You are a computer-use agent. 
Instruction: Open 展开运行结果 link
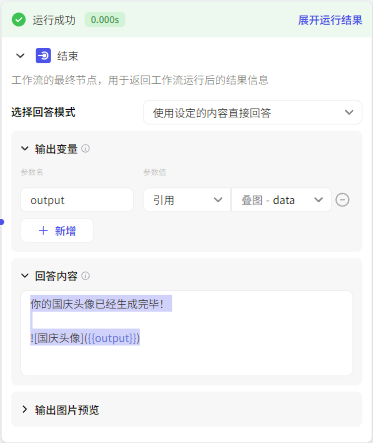tap(330, 20)
